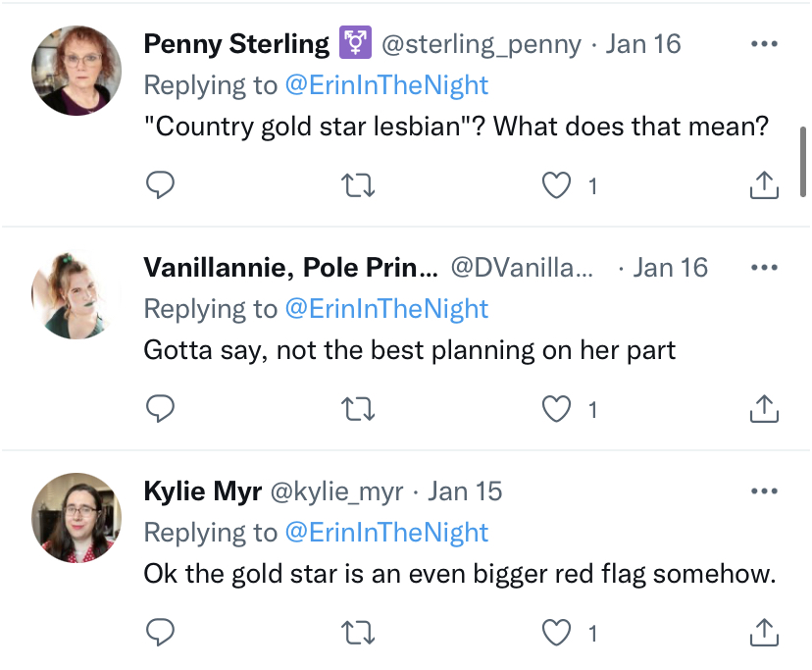Screen dimensions: 812x670
Task: Like Vanillannie's tweet
Action: tap(557, 409)
